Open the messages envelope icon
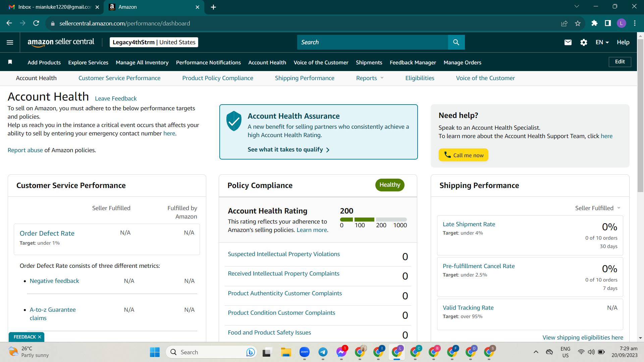The width and height of the screenshot is (644, 362). coord(568,42)
